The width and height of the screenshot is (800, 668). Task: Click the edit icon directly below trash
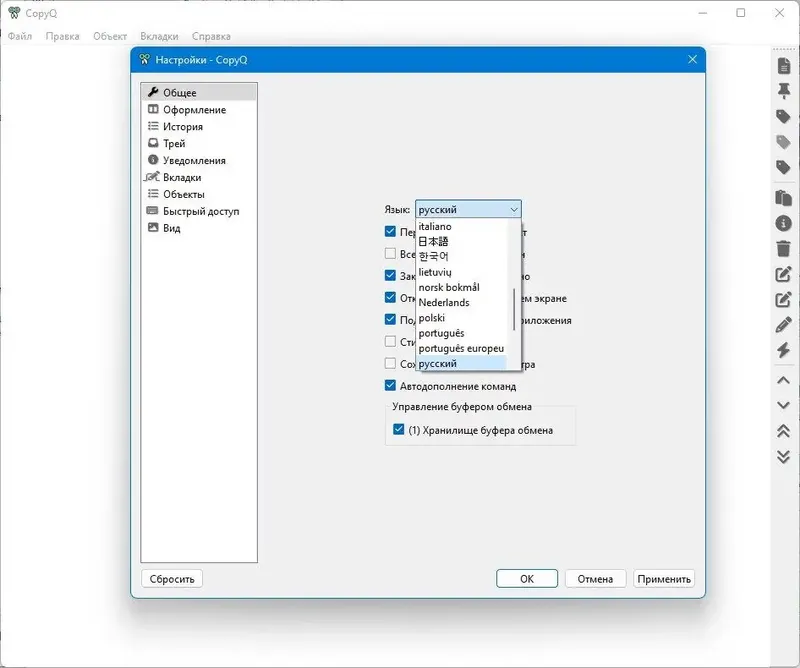pos(783,274)
